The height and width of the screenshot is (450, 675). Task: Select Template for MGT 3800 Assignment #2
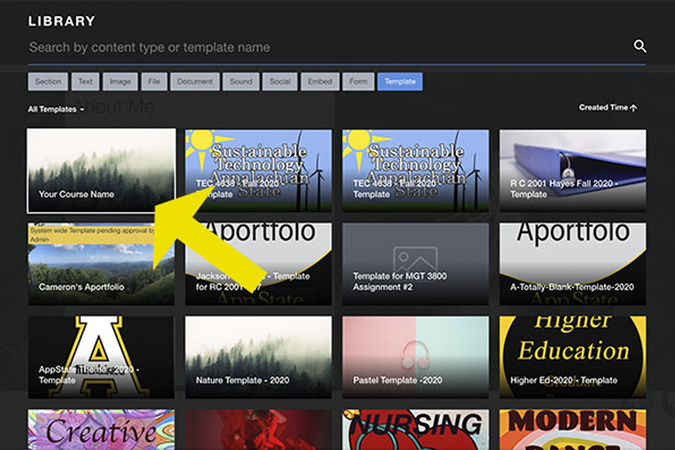415,264
